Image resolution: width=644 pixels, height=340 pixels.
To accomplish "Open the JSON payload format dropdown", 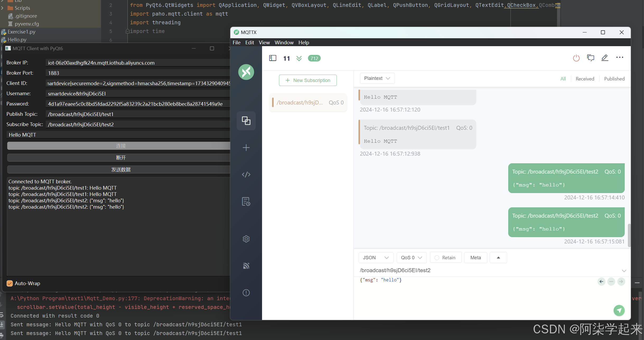I will (x=375, y=257).
